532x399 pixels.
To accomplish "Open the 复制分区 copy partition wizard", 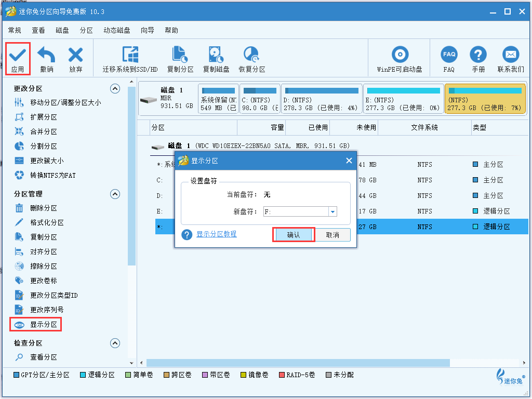I will [x=180, y=59].
